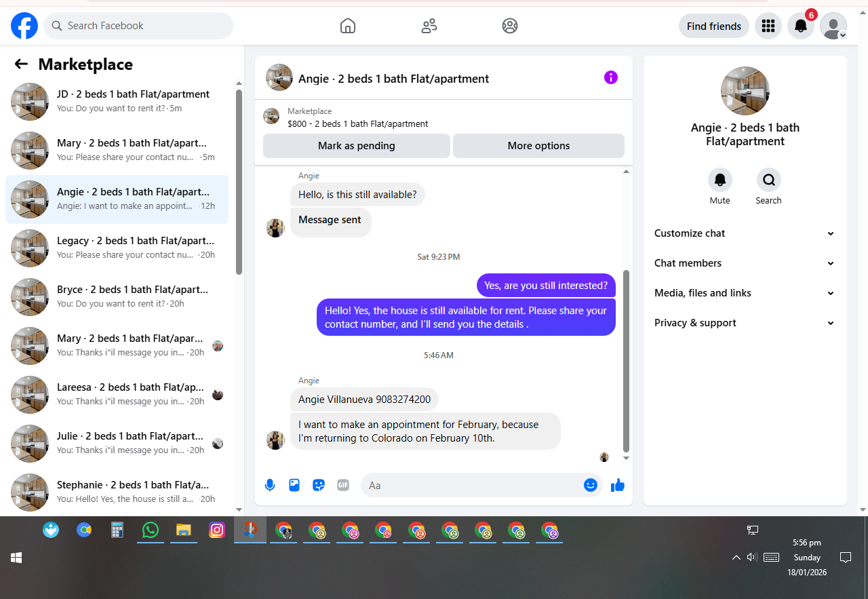The image size is (868, 599).
Task: Open Windows notification center icon
Action: [x=846, y=558]
